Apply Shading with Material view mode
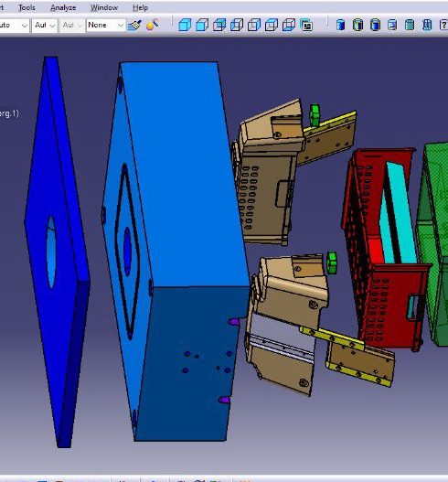The height and width of the screenshot is (482, 448). pyautogui.click(x=410, y=25)
